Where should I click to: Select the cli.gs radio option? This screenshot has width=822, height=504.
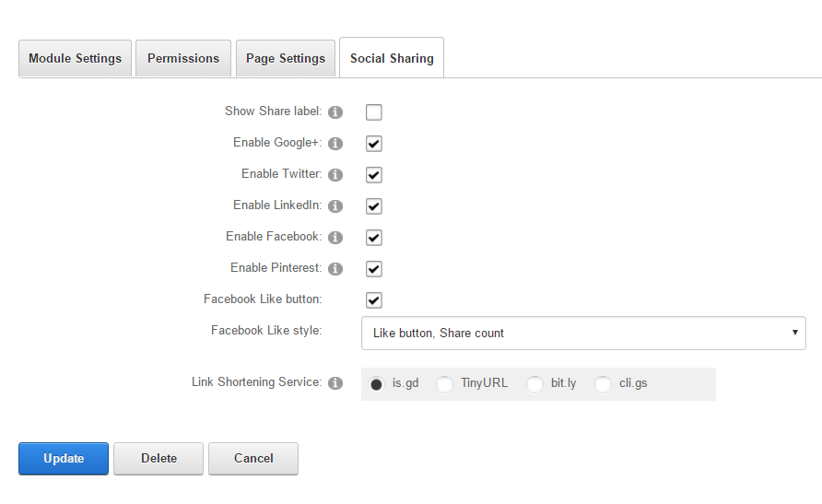604,384
